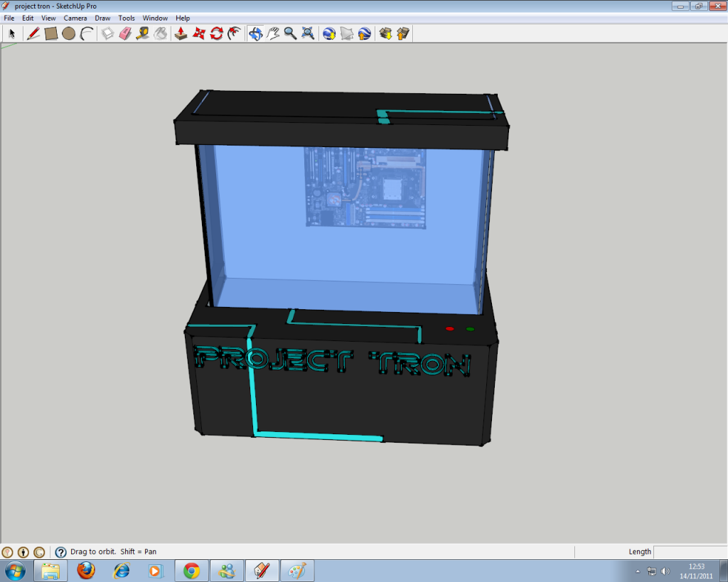Open the Camera menu
The height and width of the screenshot is (582, 728).
[x=75, y=18]
